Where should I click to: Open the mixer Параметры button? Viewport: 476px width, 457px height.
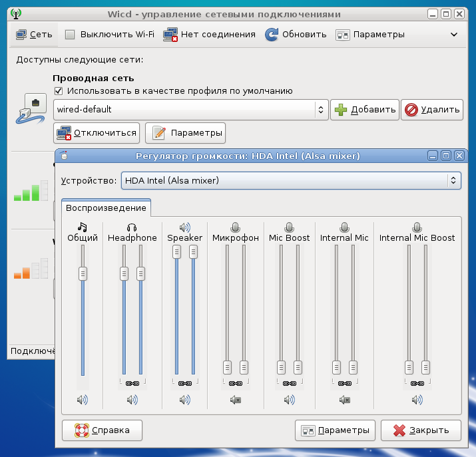[335, 430]
